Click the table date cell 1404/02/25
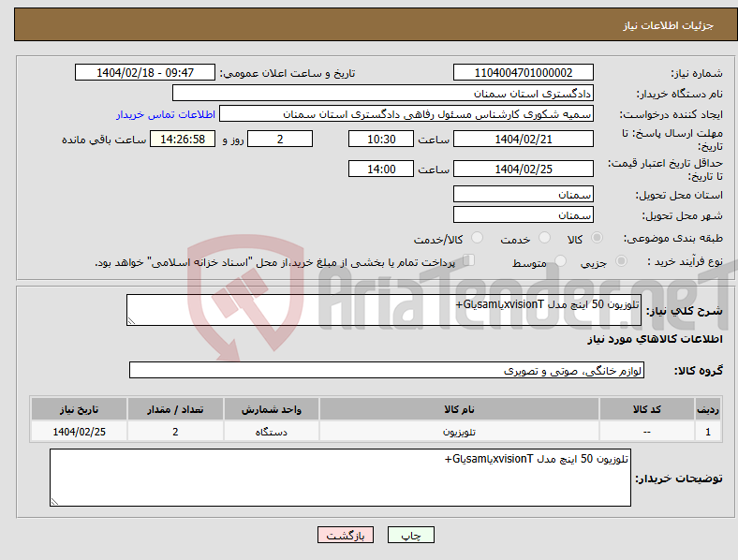The height and width of the screenshot is (560, 738). point(79,432)
